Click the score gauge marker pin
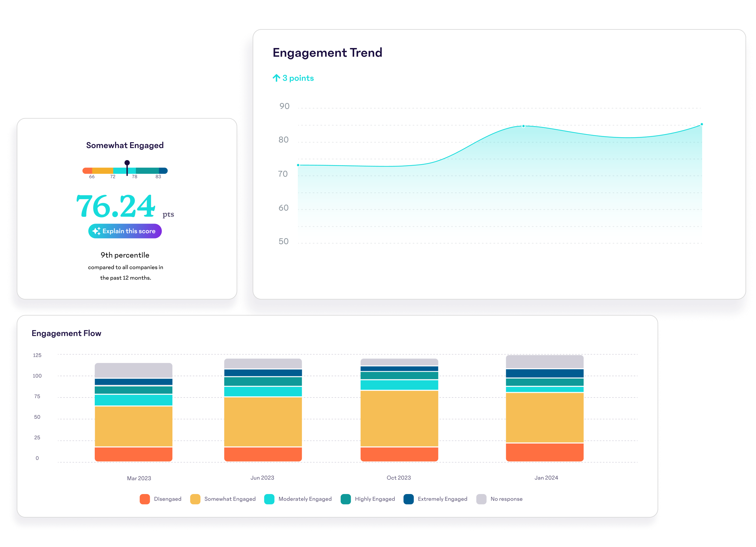The width and height of the screenshot is (756, 547). [x=127, y=163]
